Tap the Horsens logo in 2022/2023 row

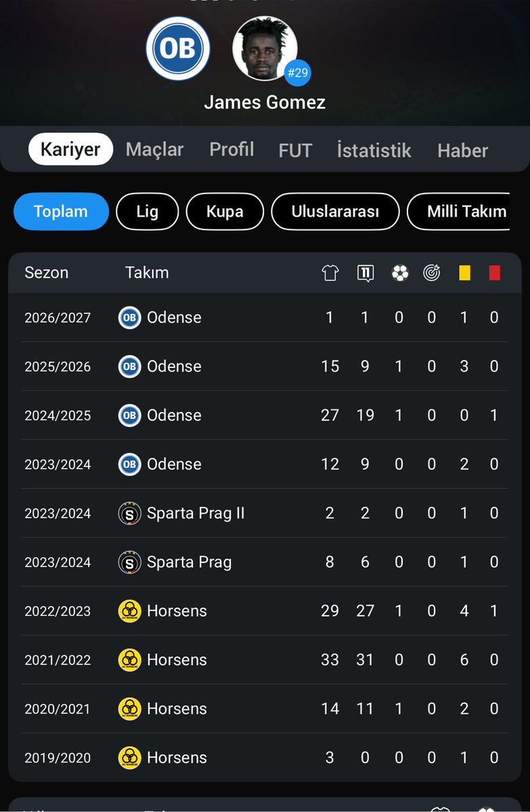click(129, 611)
